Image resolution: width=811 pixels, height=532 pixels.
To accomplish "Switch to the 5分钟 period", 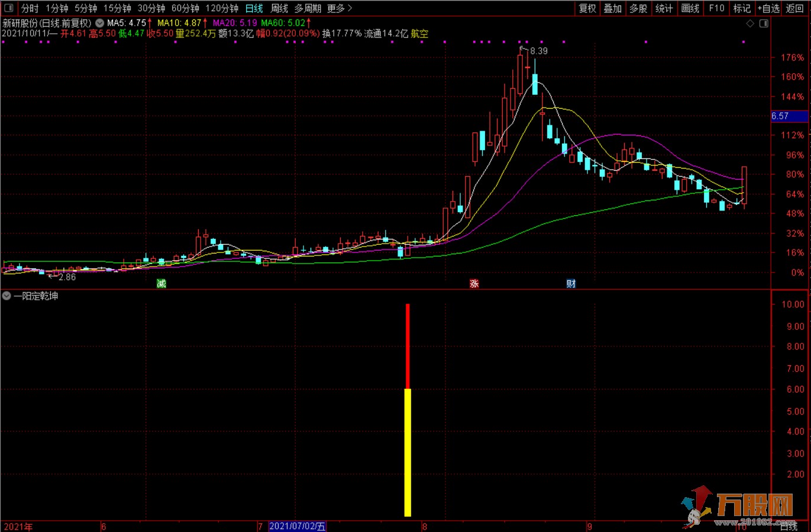I will point(86,8).
